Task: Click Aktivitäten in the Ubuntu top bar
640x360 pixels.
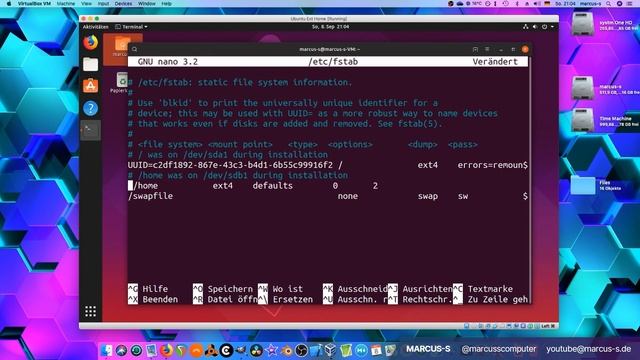Action: coord(96,27)
